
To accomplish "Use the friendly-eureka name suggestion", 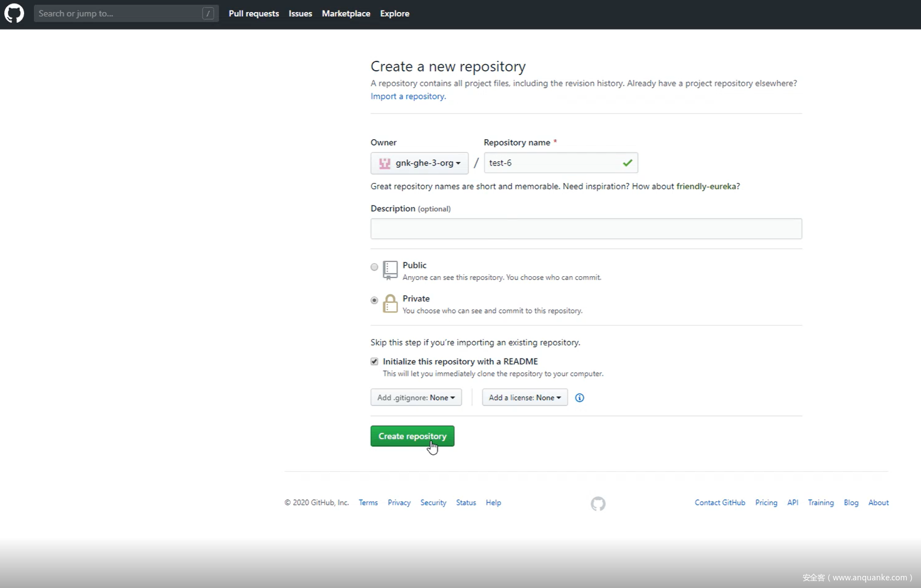I will 706,186.
